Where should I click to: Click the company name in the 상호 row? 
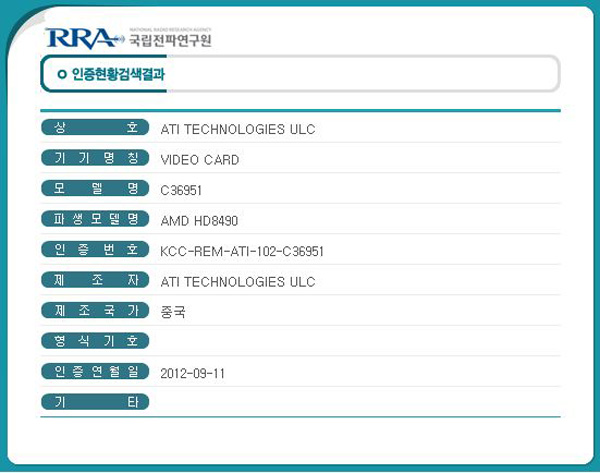238,129
